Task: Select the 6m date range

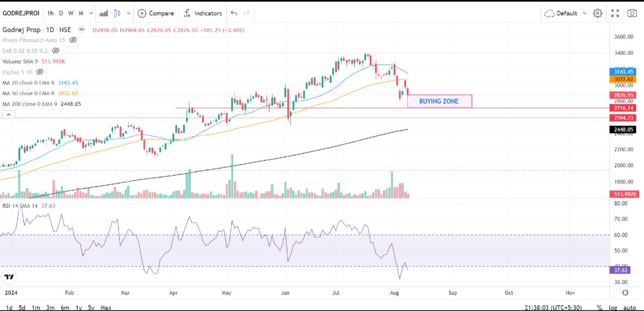Action: [x=64, y=307]
